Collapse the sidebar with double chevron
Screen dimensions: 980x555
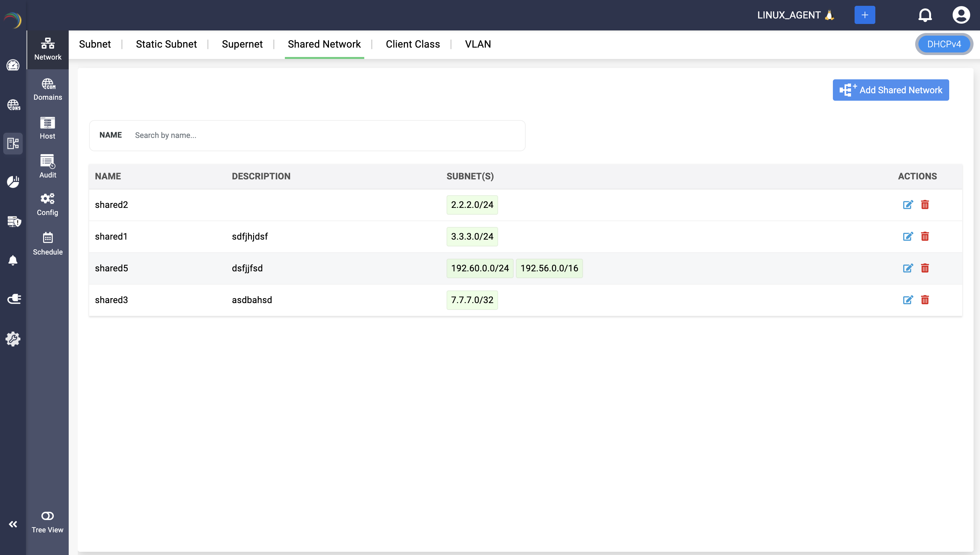(13, 524)
